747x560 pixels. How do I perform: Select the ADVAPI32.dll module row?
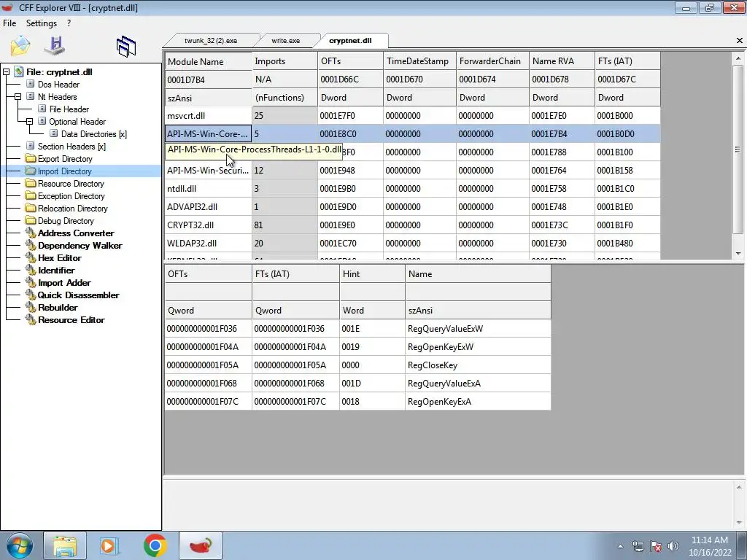(x=413, y=206)
